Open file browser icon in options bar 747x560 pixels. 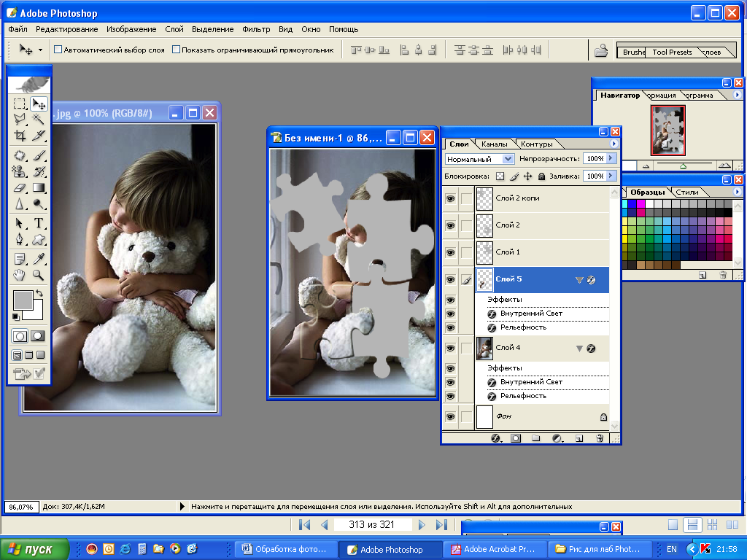(x=601, y=50)
